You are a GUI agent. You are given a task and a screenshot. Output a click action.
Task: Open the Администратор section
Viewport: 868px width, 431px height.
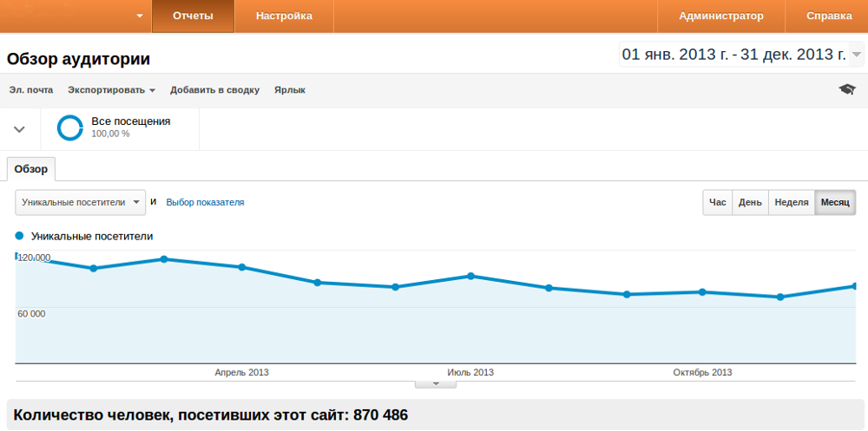(720, 16)
